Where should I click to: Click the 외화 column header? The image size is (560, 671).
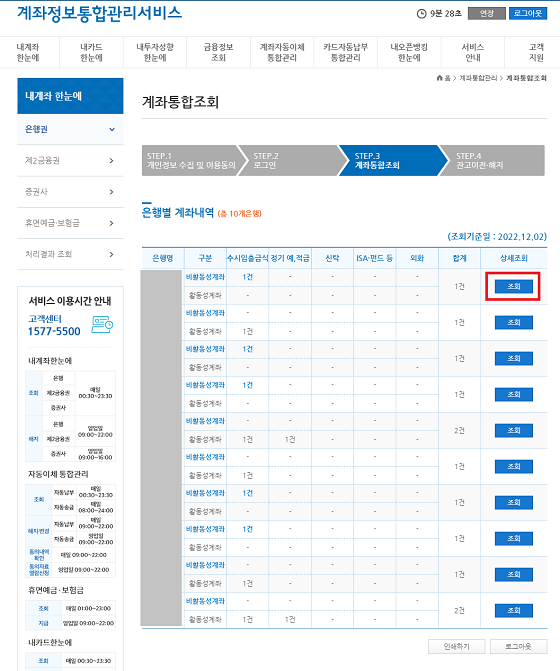[x=417, y=258]
